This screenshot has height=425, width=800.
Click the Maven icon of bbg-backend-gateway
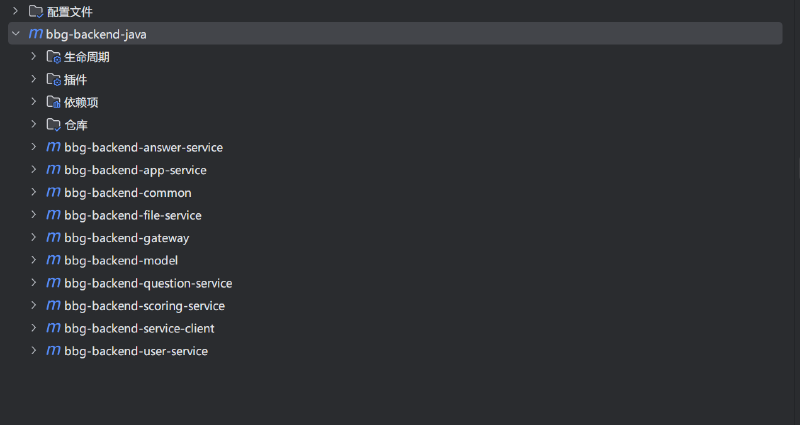tap(54, 237)
